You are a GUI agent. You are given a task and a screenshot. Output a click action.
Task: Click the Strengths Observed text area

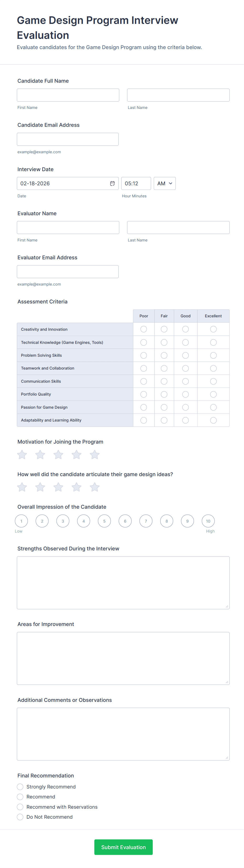pyautogui.click(x=123, y=583)
